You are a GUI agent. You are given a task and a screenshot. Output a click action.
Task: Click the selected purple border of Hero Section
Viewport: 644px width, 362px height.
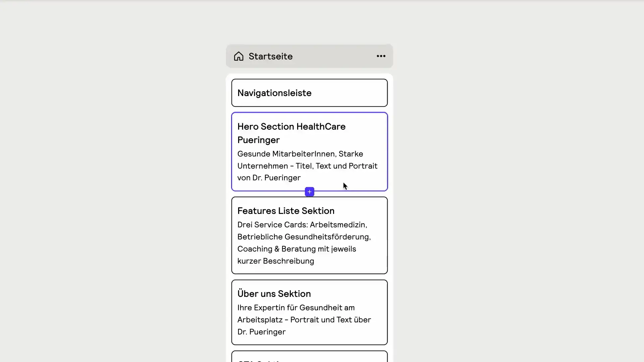click(232, 152)
